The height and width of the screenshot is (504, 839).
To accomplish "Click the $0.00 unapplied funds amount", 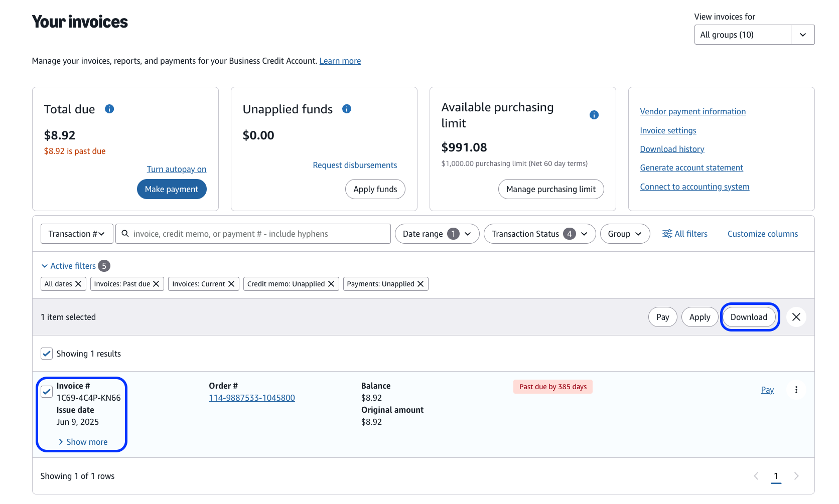I will pyautogui.click(x=258, y=135).
